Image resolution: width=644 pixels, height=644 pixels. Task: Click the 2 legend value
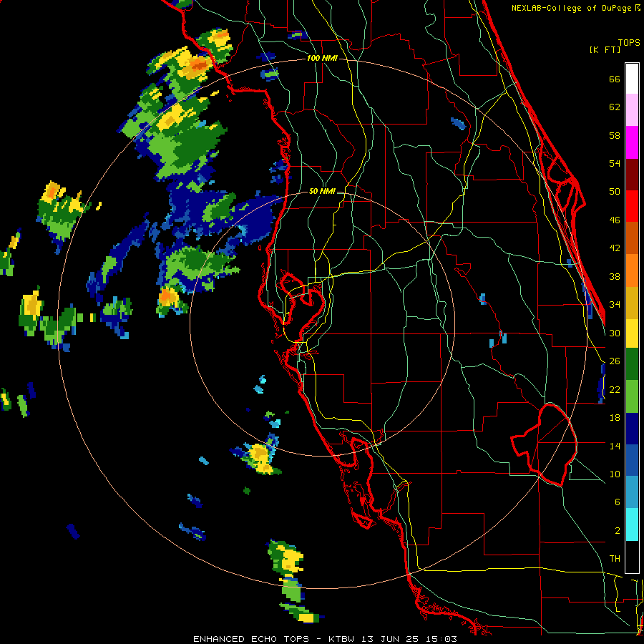pos(617,531)
